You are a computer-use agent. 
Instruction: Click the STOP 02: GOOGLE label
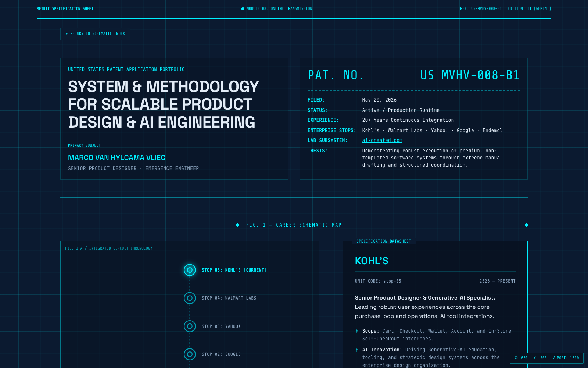221,354
